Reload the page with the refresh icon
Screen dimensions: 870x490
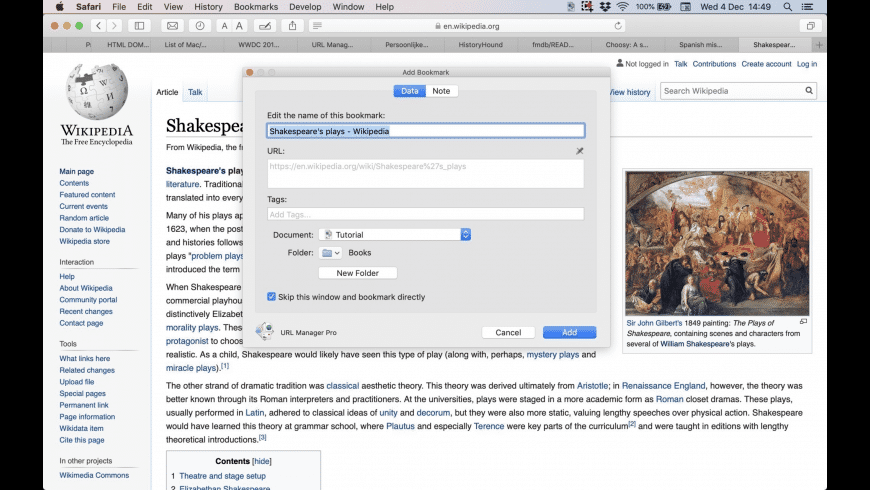point(618,26)
